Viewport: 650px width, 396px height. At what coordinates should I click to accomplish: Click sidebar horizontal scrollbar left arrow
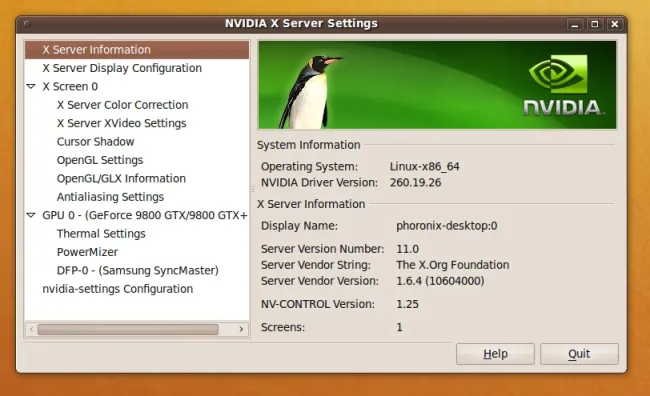[x=32, y=329]
